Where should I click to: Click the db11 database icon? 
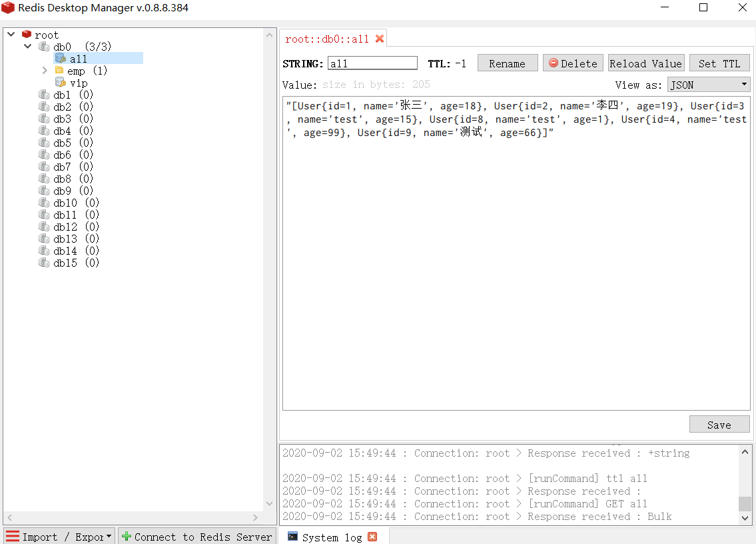point(44,214)
